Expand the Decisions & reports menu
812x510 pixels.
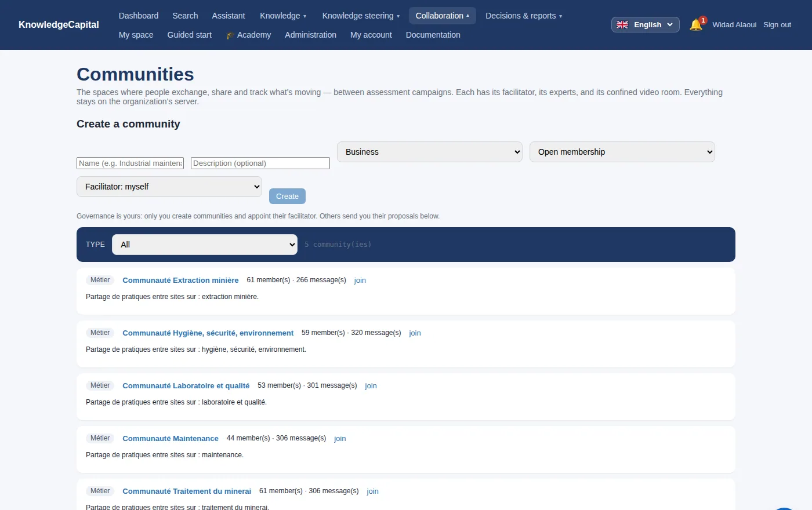click(524, 16)
